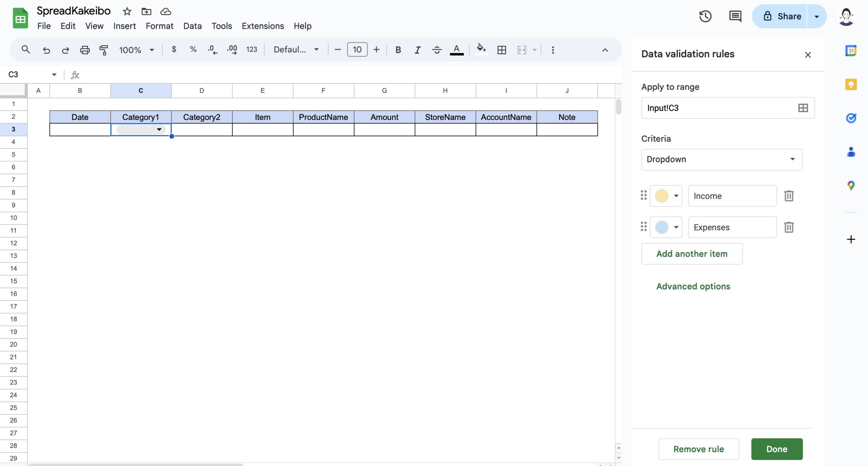Delete the Income dropdown item
This screenshot has width=868, height=466.
pyautogui.click(x=789, y=196)
